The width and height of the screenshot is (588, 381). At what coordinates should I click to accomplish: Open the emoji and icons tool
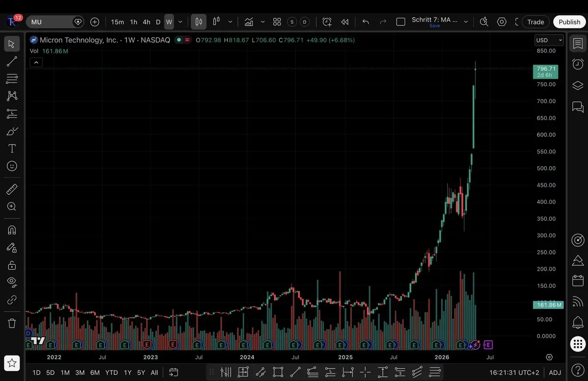pos(12,166)
